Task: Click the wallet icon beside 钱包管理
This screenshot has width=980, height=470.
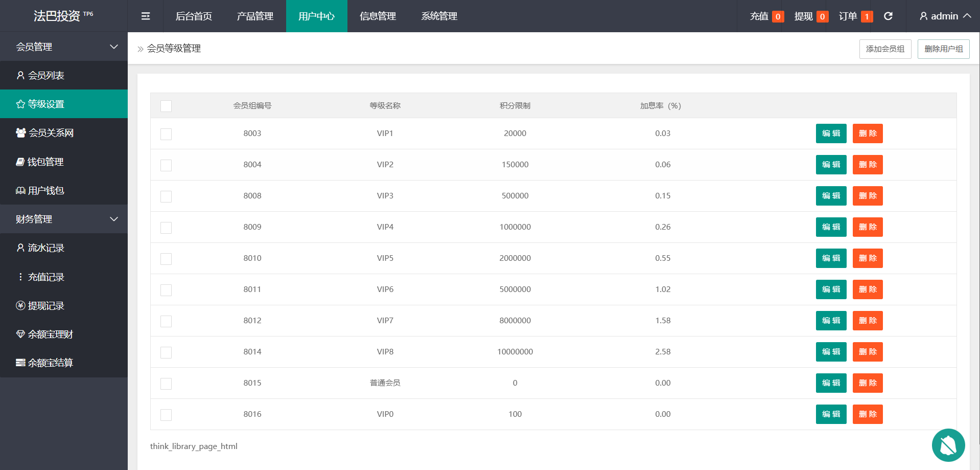Action: 20,162
